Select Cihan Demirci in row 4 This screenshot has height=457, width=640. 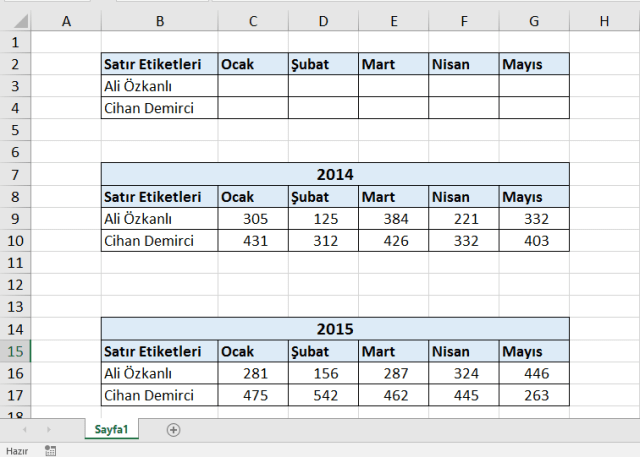coord(160,108)
